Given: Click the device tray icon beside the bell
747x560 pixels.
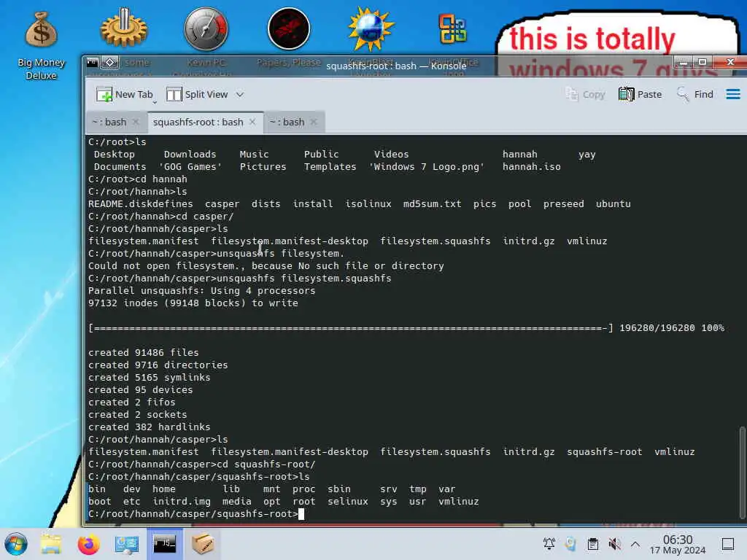Looking at the screenshot, I should point(570,544).
